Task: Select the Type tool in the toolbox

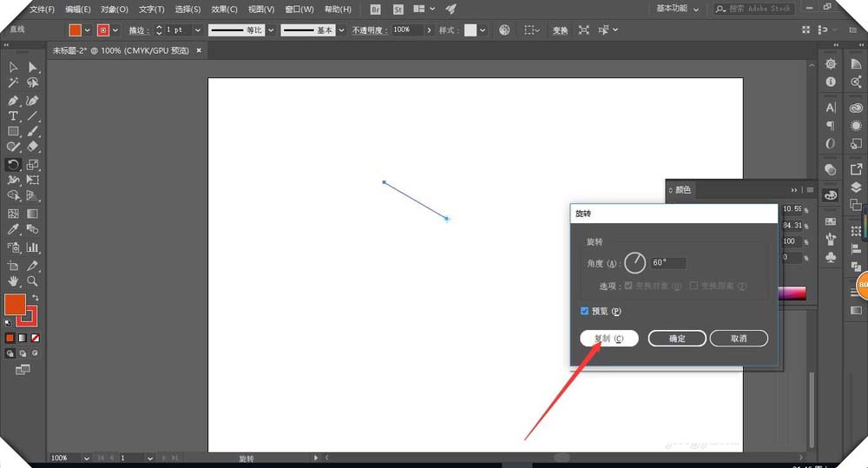Action: tap(13, 115)
